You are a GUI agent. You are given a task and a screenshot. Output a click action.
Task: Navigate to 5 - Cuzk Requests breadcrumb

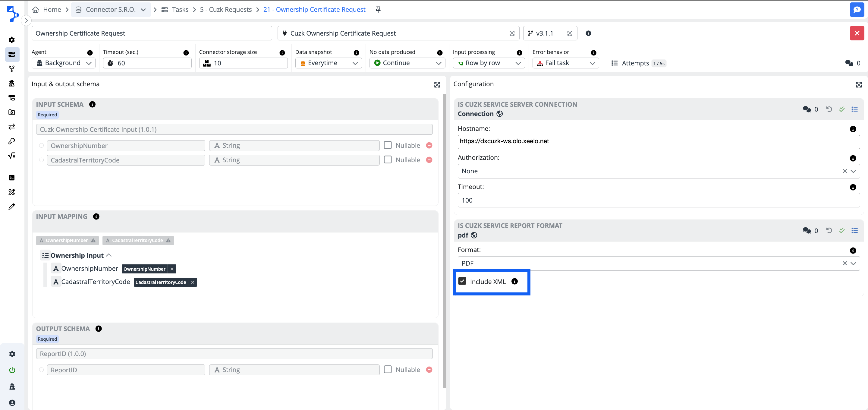(225, 9)
